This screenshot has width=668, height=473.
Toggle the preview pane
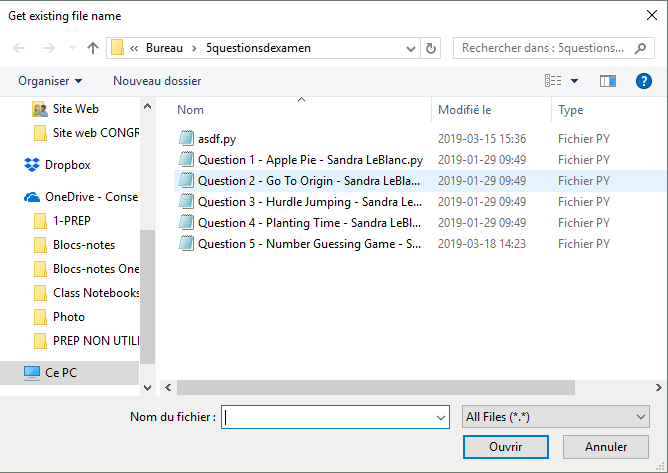point(608,81)
